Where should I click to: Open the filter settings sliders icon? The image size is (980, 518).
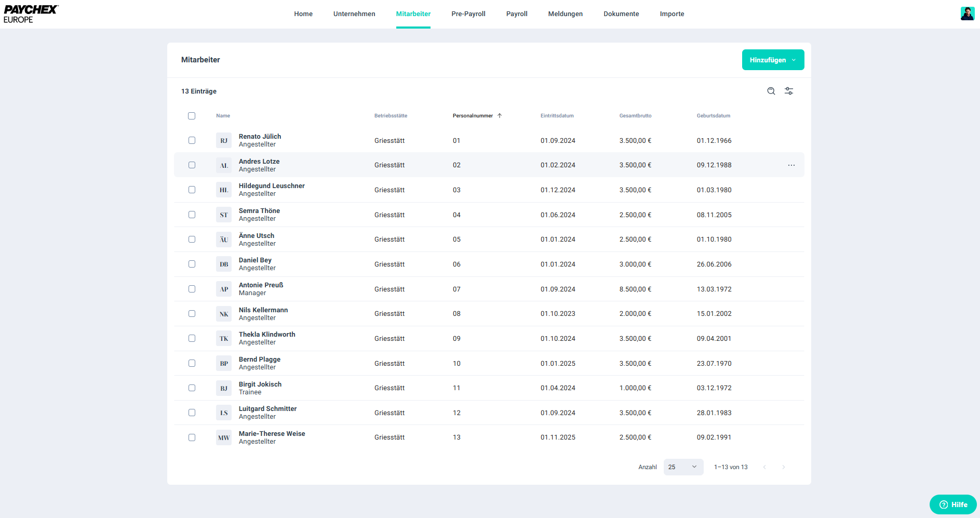[x=789, y=91]
